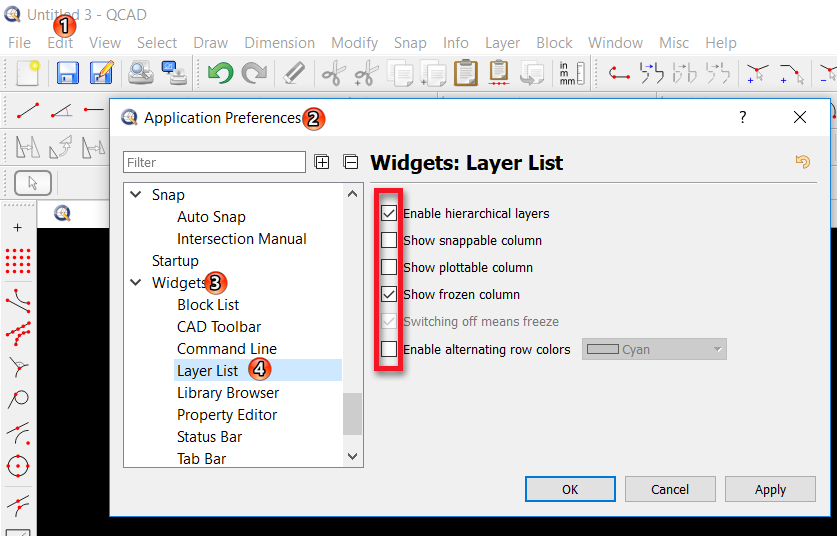Check Show snappable column
This screenshot has height=536, width=837.
click(x=389, y=240)
